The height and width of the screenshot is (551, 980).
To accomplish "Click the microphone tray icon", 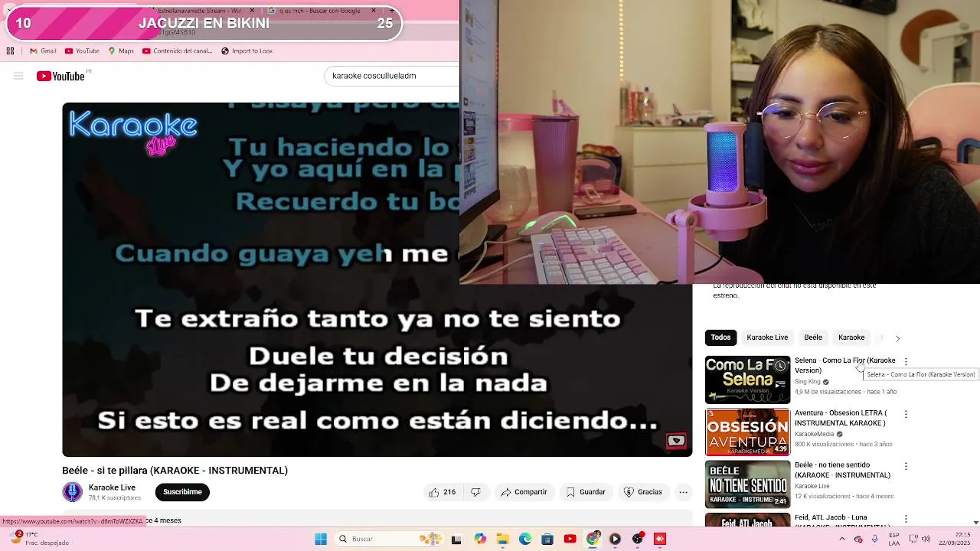I will (x=874, y=539).
